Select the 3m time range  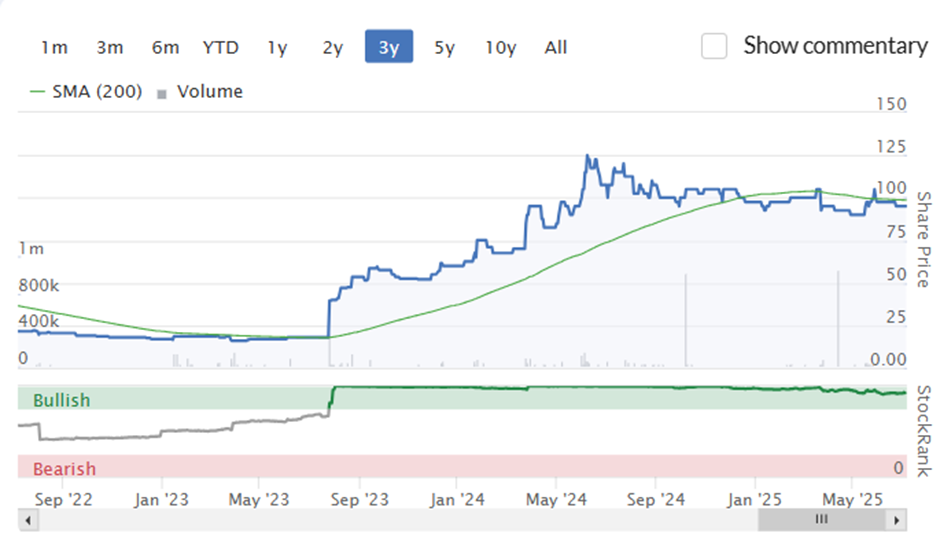point(110,47)
